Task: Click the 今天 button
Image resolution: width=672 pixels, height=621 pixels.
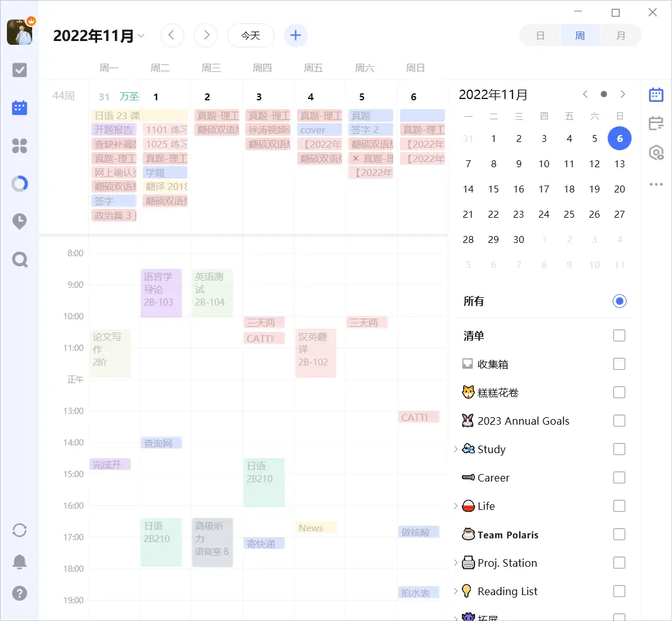Action: click(251, 36)
